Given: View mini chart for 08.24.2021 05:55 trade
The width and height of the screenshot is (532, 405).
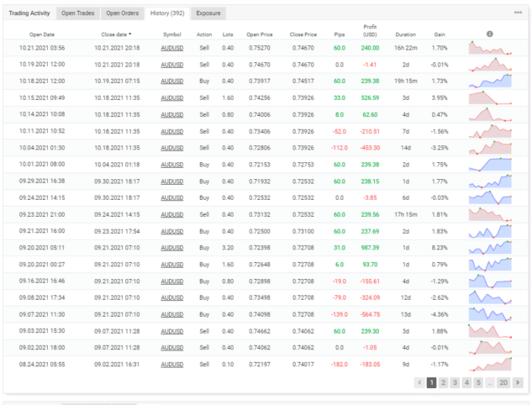Looking at the screenshot, I should tap(490, 365).
